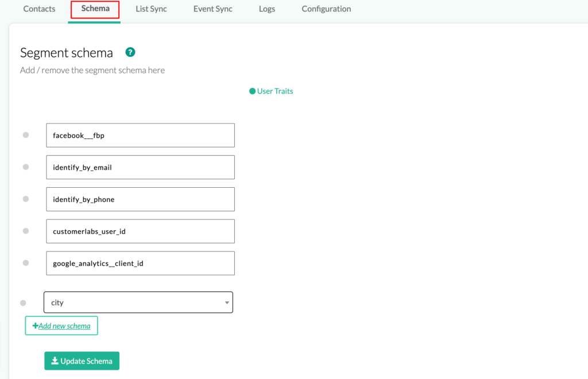
Task: Switch to the List Sync tab
Action: tap(151, 9)
